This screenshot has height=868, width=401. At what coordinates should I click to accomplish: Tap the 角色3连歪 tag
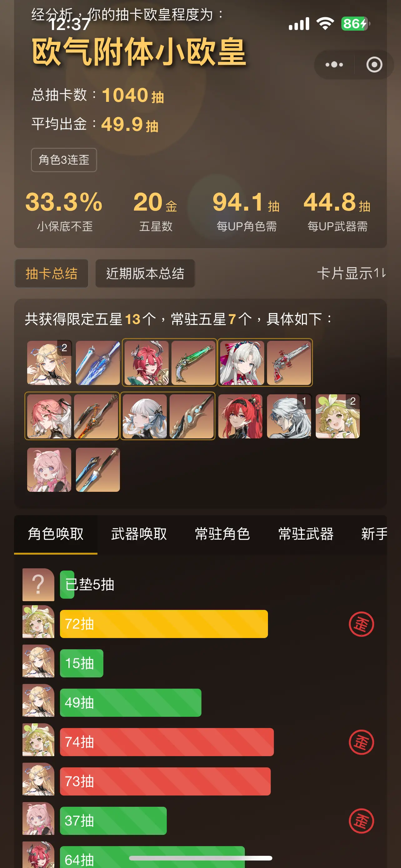64,160
